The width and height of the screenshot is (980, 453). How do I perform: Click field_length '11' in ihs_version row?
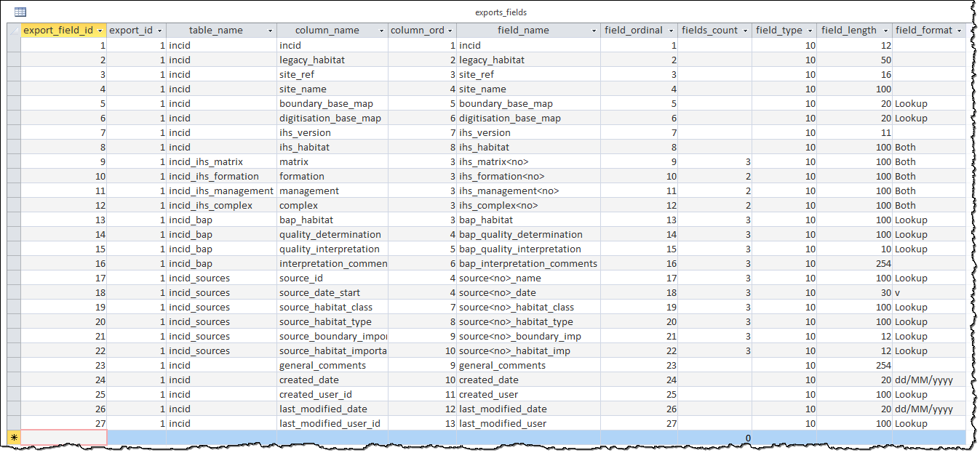pos(854,132)
